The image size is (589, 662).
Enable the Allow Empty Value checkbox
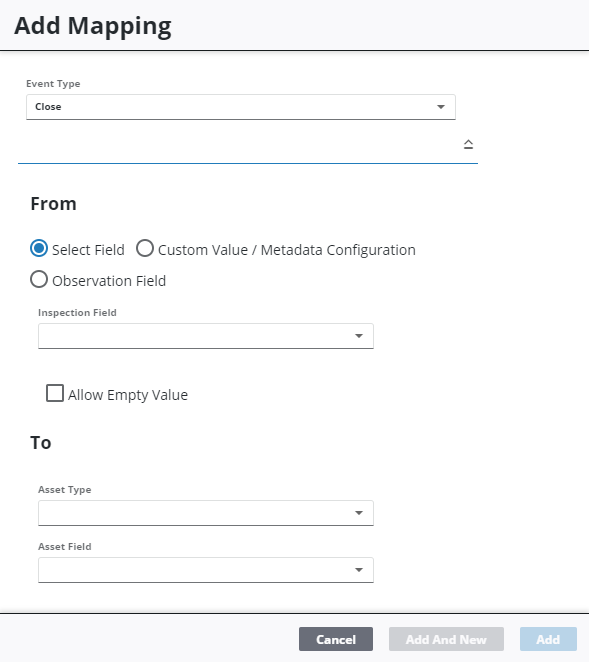coord(55,393)
